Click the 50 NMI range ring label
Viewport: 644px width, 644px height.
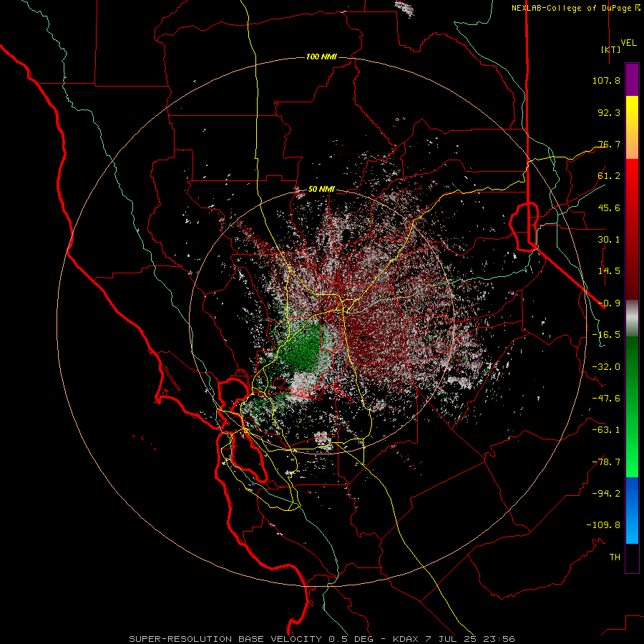(x=321, y=190)
